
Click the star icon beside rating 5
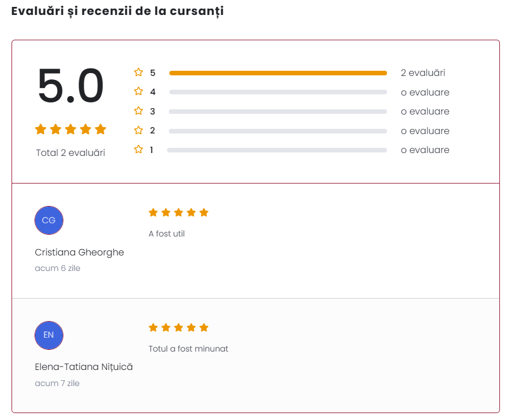138,72
